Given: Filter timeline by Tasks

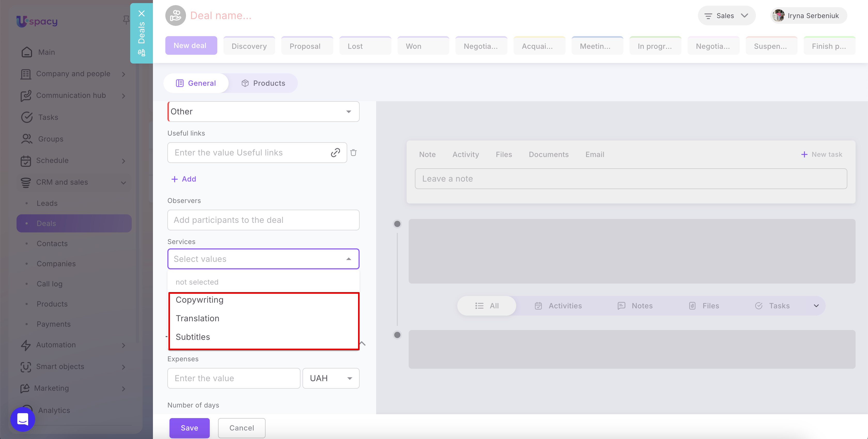Looking at the screenshot, I should (x=772, y=306).
